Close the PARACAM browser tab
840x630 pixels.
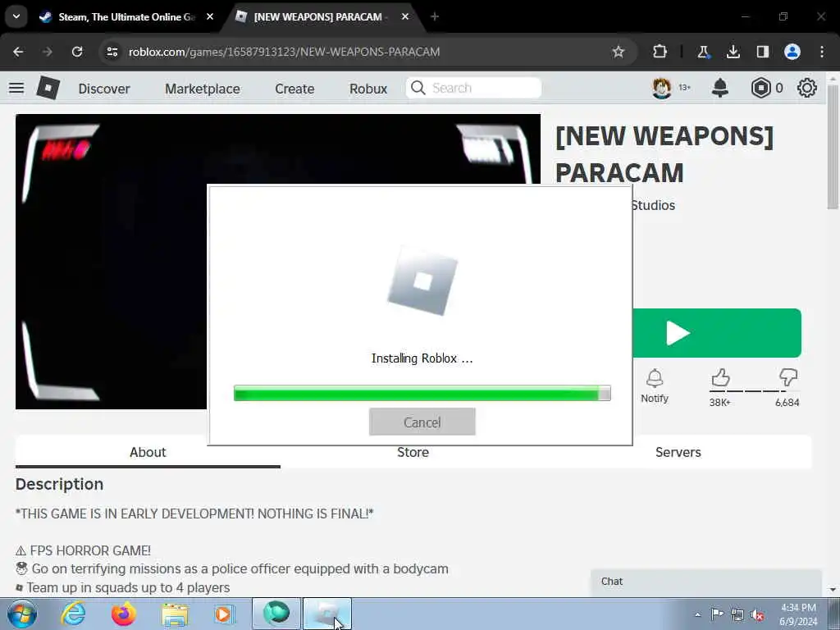405,17
